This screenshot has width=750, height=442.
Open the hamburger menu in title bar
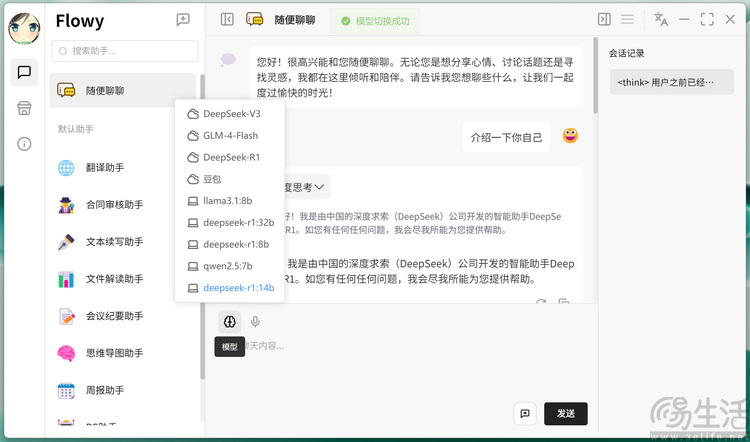pos(627,19)
